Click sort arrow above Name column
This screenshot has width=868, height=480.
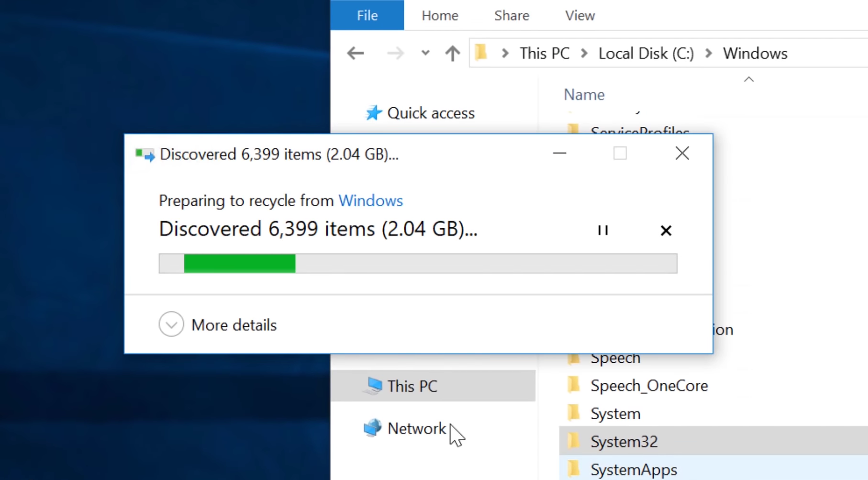coord(749,79)
